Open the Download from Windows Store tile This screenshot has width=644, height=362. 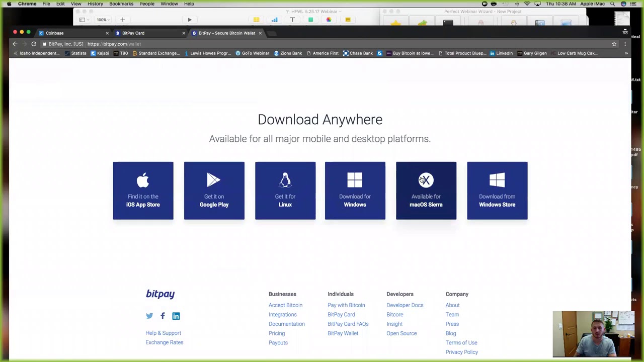pyautogui.click(x=497, y=191)
